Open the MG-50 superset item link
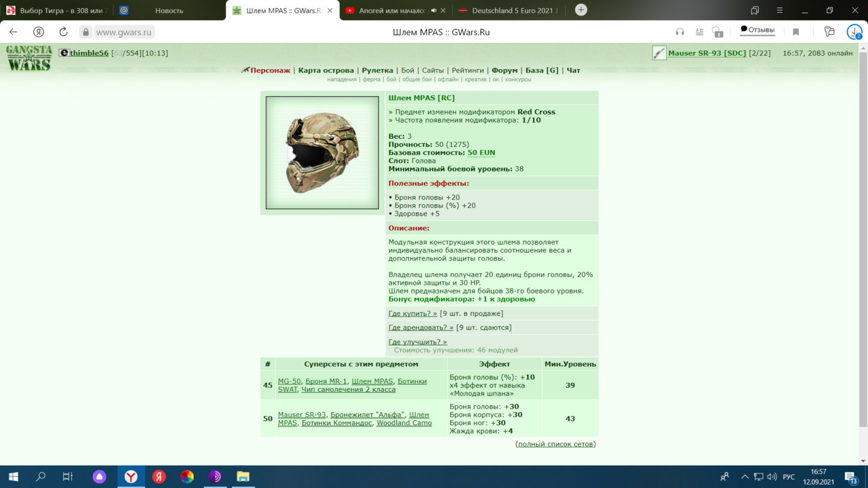Screen dimensions: 868x488 (x=290, y=382)
